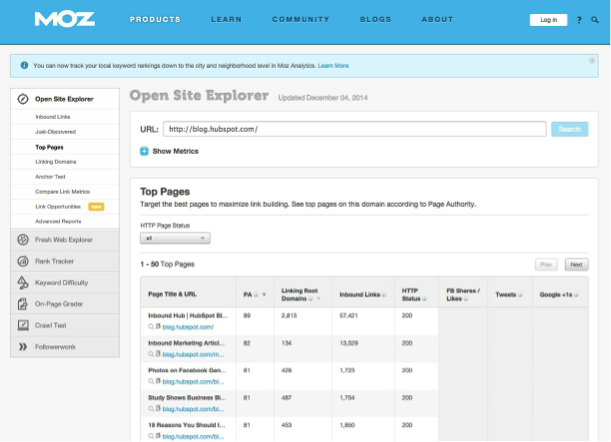Click the FB Shares / Likes info icon
This screenshot has height=442, width=611.
click(x=466, y=299)
